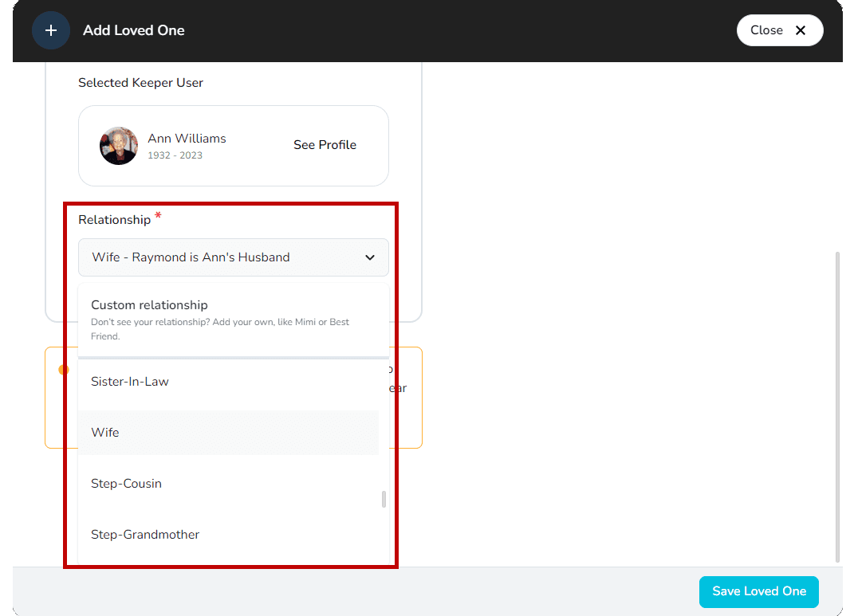
Task: Click Ann Williams' profile photo
Action: [118, 146]
